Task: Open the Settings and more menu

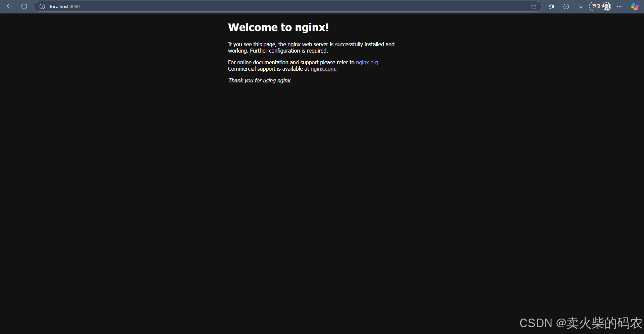Action: tap(619, 6)
